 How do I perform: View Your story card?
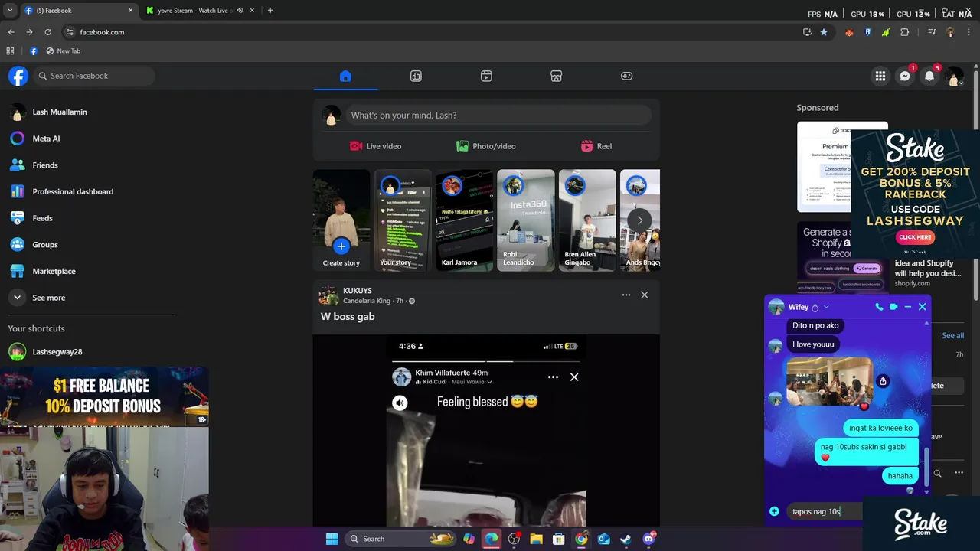pos(403,220)
